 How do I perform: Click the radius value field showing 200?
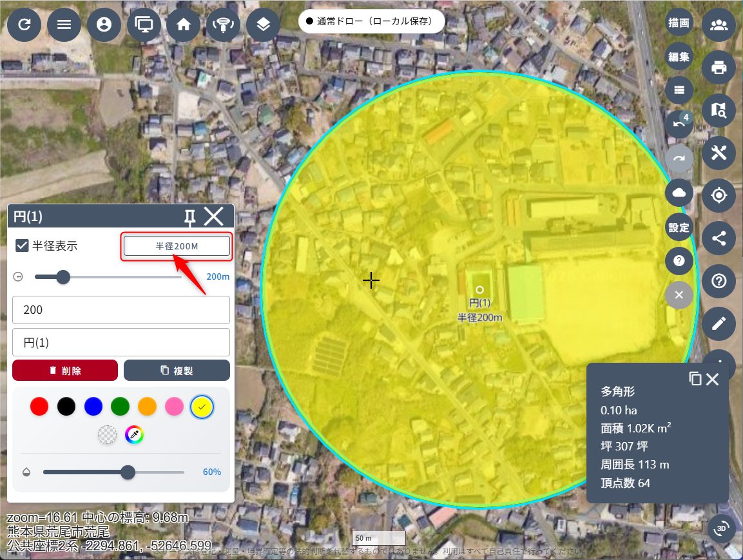click(x=121, y=310)
